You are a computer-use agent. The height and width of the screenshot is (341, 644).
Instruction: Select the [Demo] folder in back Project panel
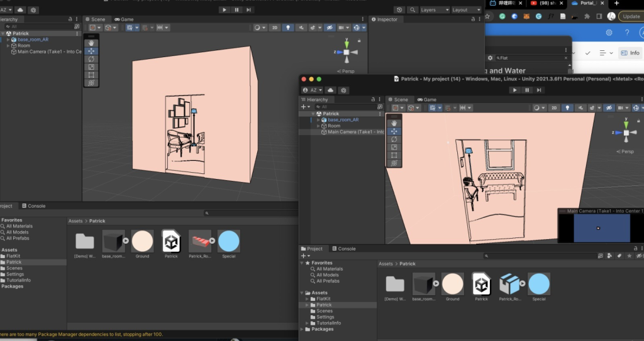coord(85,244)
